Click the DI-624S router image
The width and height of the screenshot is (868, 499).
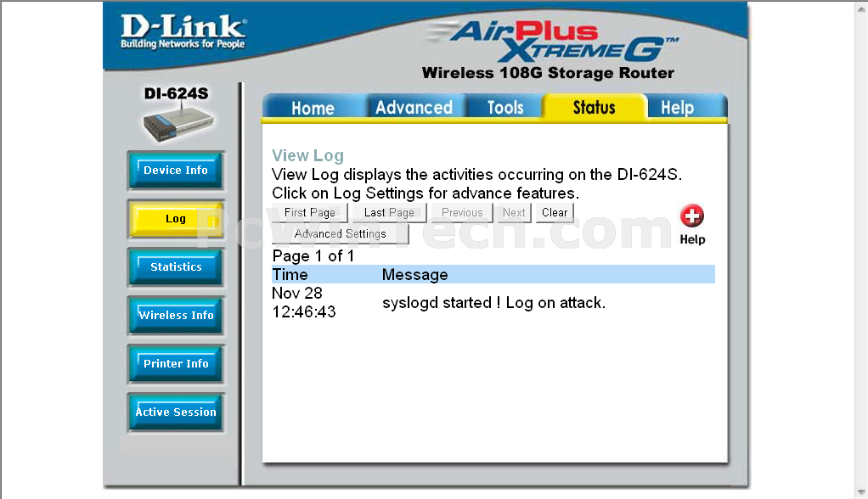point(178,123)
